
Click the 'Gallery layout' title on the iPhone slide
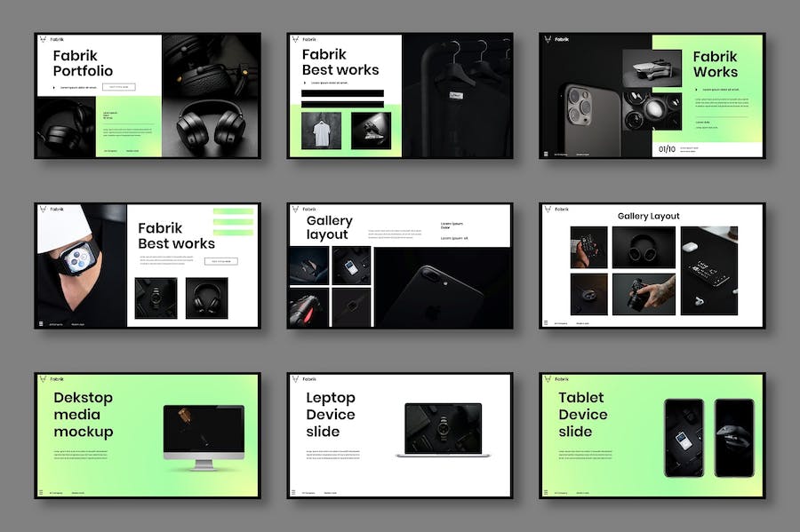[x=329, y=227]
